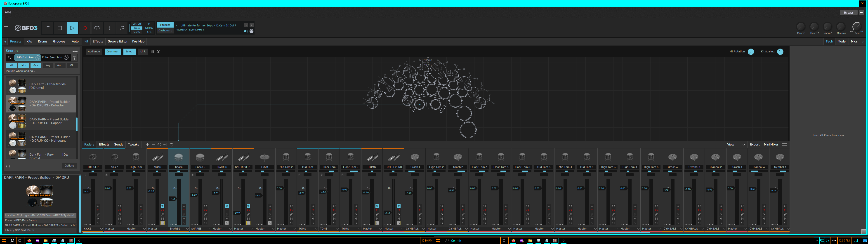Click the Audience view button

tap(94, 52)
